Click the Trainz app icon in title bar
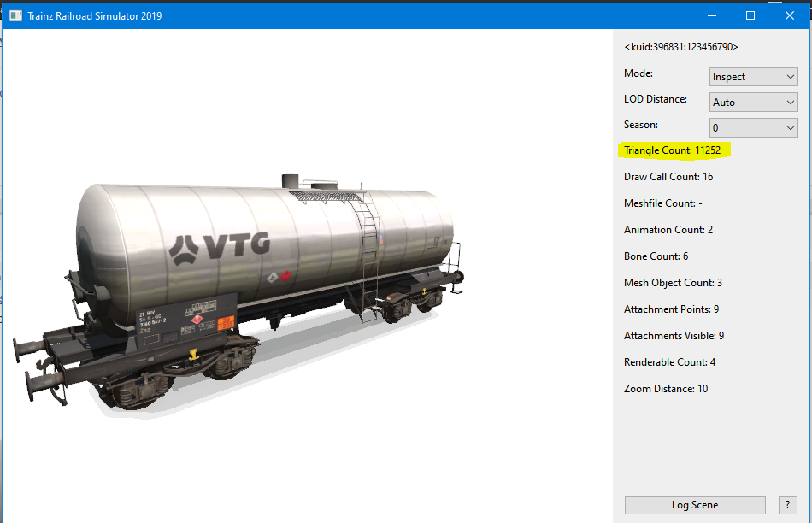This screenshot has width=812, height=523. 15,15
